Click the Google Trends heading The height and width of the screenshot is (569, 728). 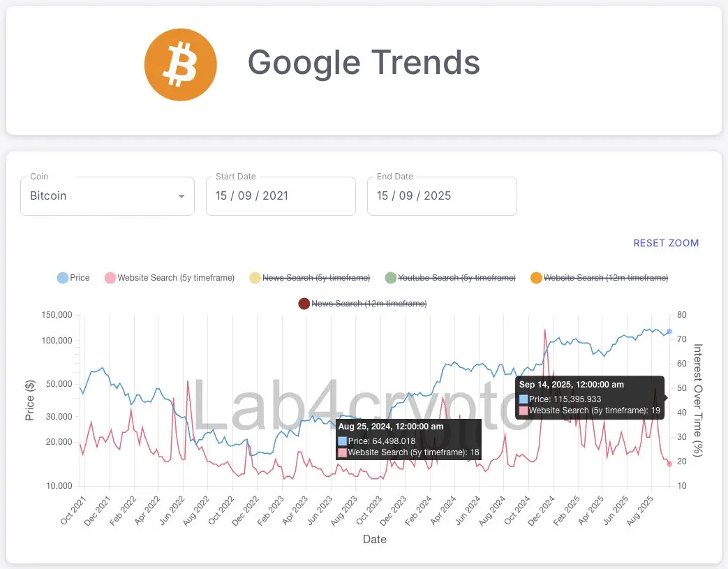364,63
